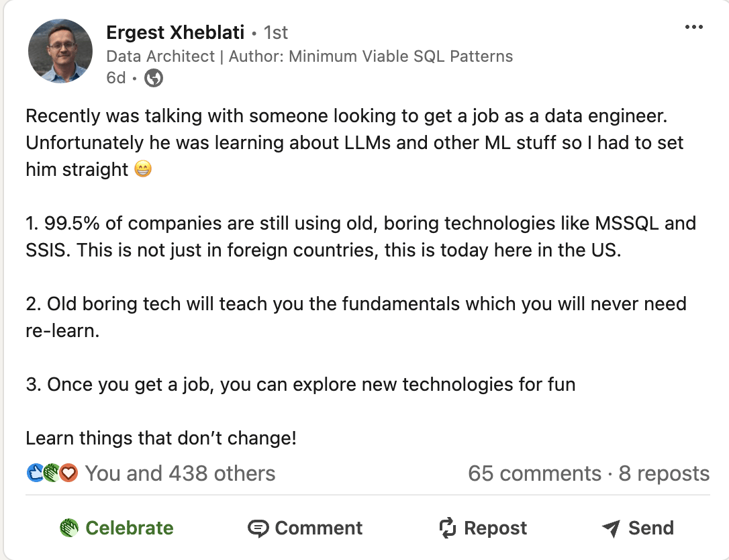The image size is (729, 560).
Task: Click the paper plane send icon
Action: [x=611, y=528]
